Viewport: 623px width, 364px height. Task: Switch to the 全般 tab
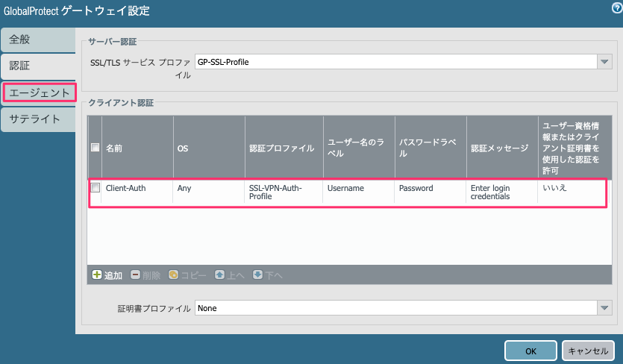[x=38, y=40]
